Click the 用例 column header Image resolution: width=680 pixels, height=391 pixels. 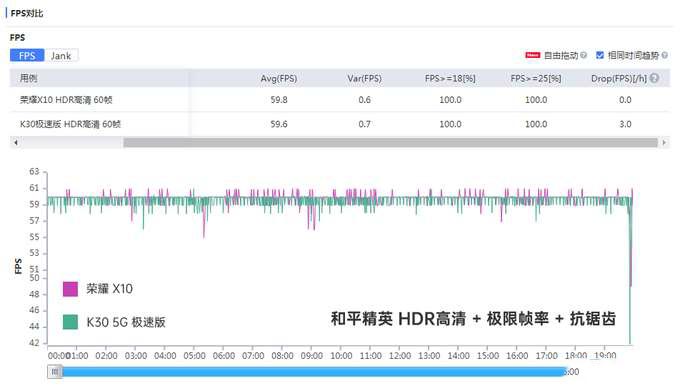tap(29, 78)
